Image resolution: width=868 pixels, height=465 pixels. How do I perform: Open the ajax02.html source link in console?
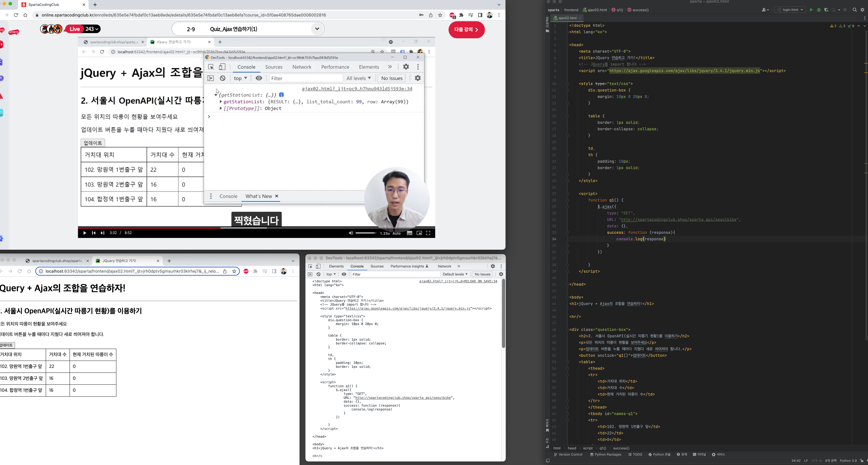458,281
